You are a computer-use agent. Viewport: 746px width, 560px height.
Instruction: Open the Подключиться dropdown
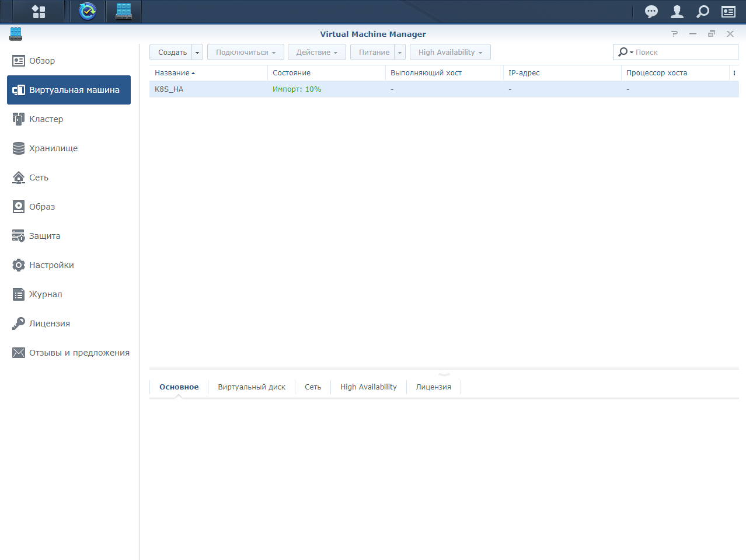click(x=246, y=52)
